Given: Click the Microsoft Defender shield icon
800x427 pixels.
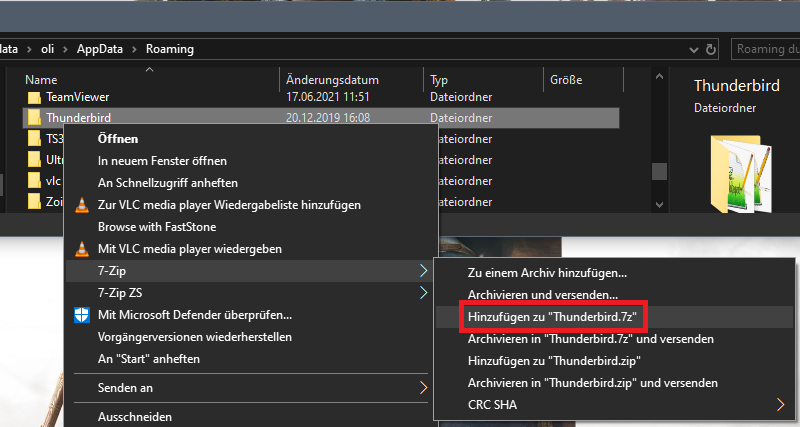Looking at the screenshot, I should [82, 315].
